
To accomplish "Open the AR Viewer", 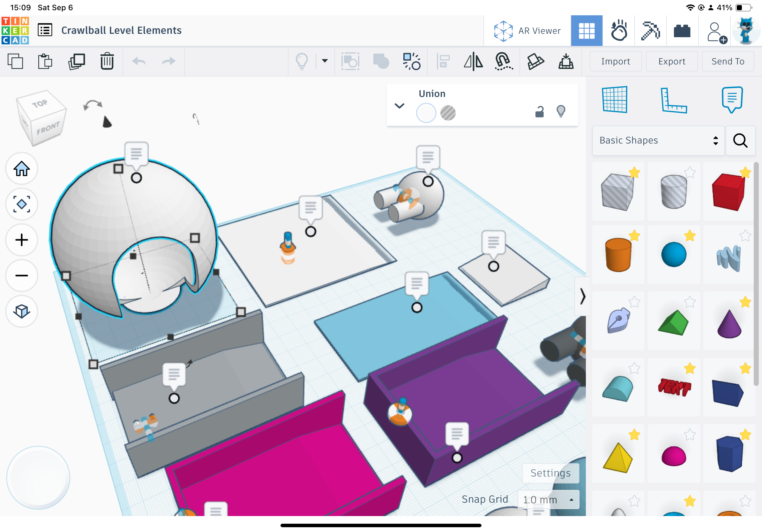I will tap(527, 31).
